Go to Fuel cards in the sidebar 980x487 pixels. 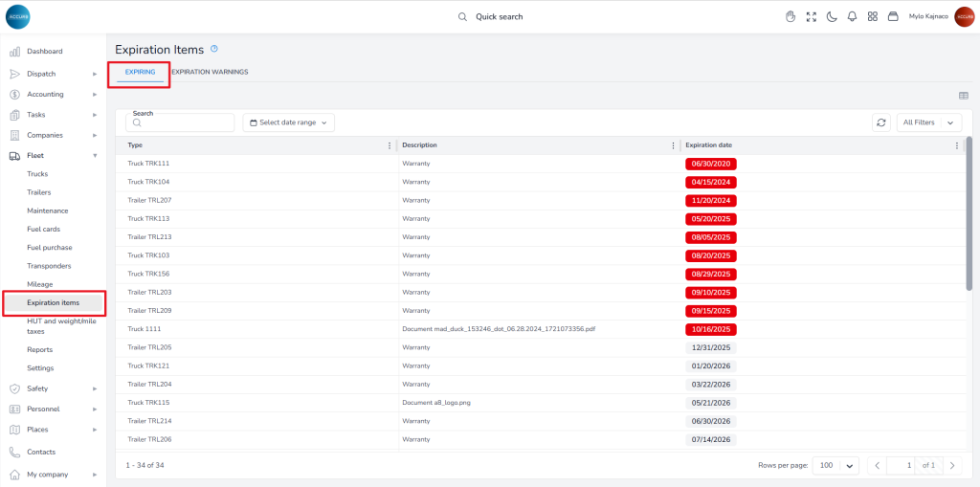click(43, 229)
